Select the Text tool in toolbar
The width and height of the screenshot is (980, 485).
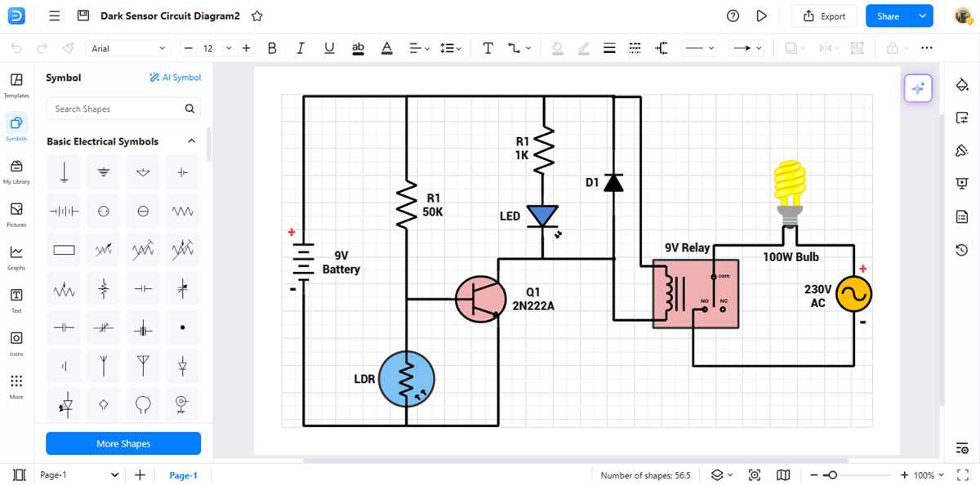(488, 48)
